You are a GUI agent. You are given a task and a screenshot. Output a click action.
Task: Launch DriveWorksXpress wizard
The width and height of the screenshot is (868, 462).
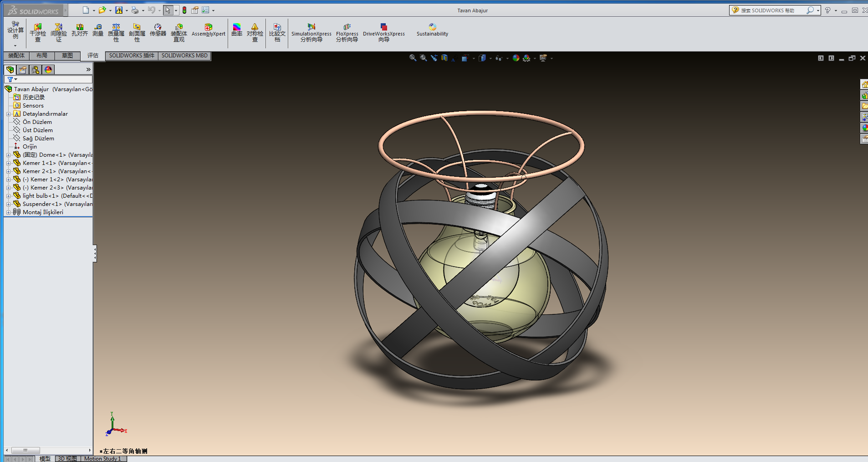pyautogui.click(x=384, y=33)
